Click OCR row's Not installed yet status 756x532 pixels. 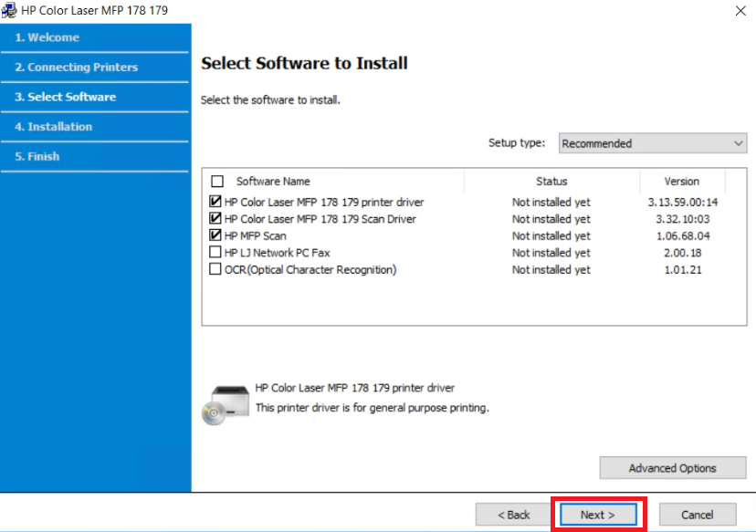551,270
